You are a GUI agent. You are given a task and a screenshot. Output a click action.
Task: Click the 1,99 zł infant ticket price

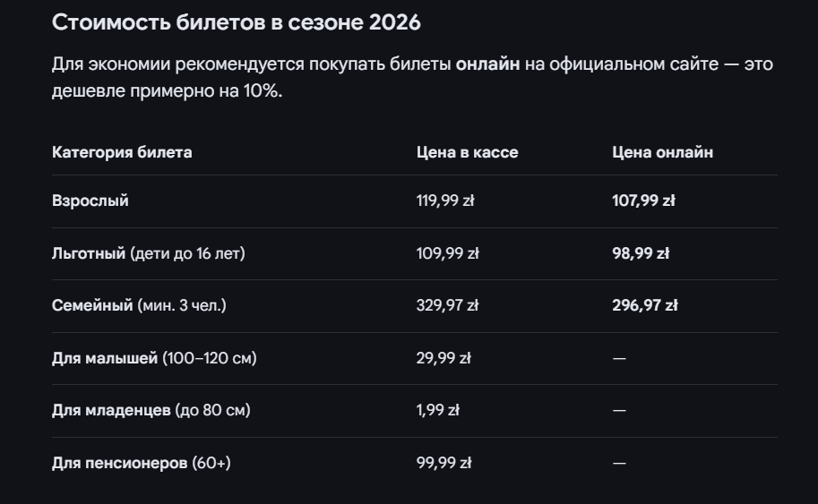[x=438, y=410]
